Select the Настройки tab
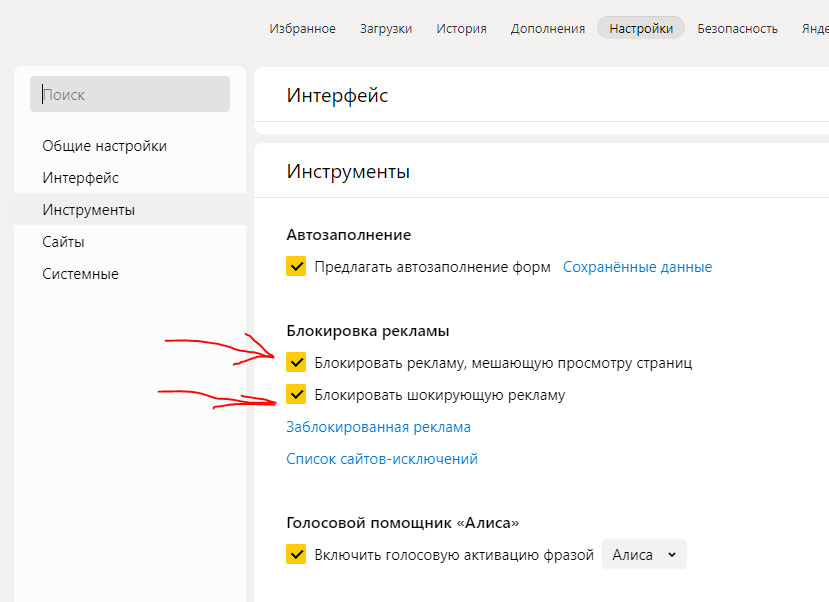 (641, 28)
